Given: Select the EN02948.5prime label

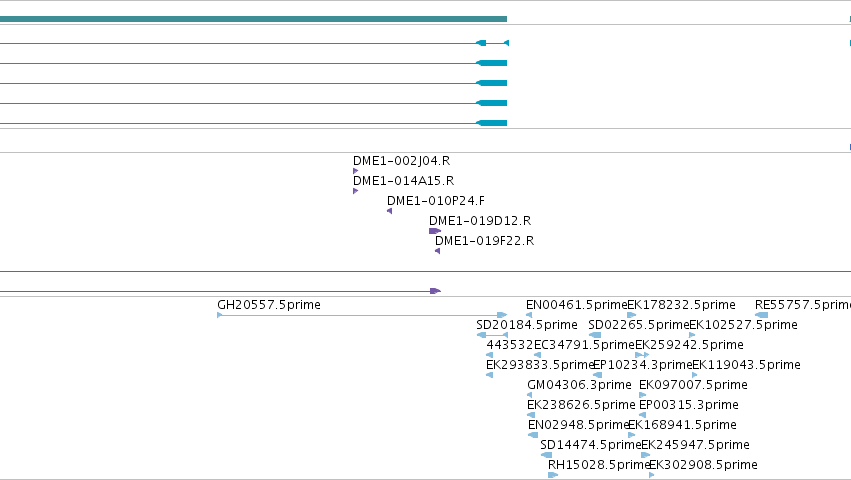Looking at the screenshot, I should [x=579, y=425].
